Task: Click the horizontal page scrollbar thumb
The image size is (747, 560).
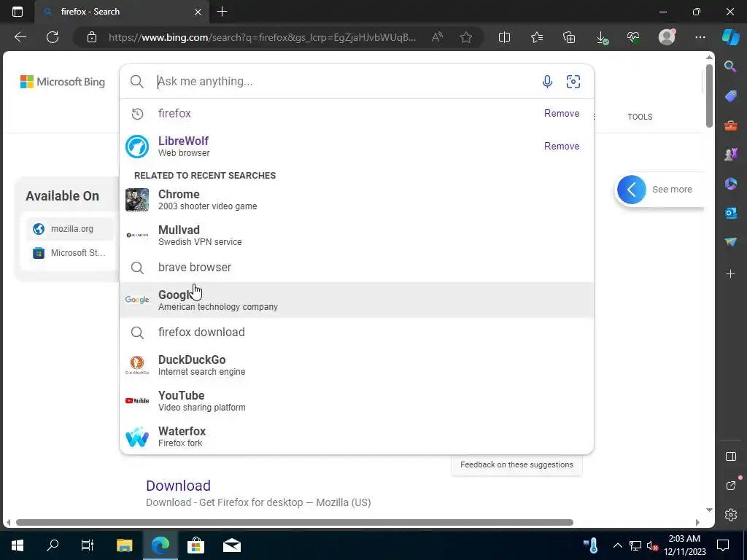Action: tap(295, 522)
